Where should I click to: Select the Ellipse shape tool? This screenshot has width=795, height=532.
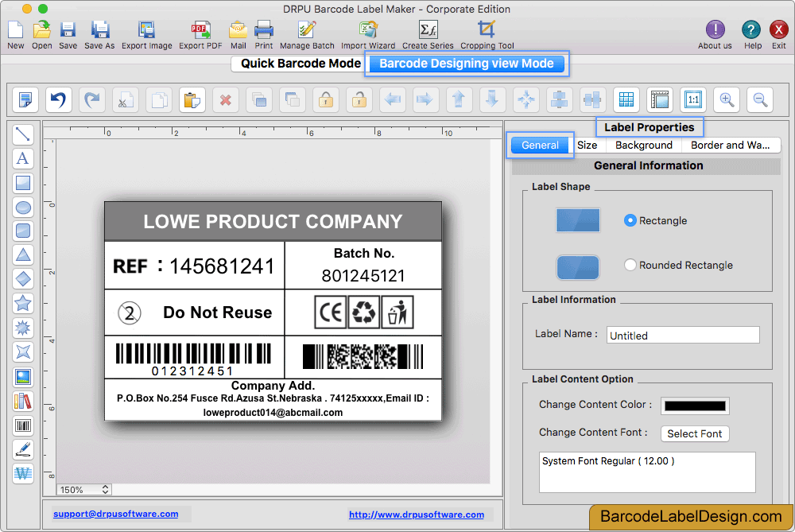click(x=23, y=207)
